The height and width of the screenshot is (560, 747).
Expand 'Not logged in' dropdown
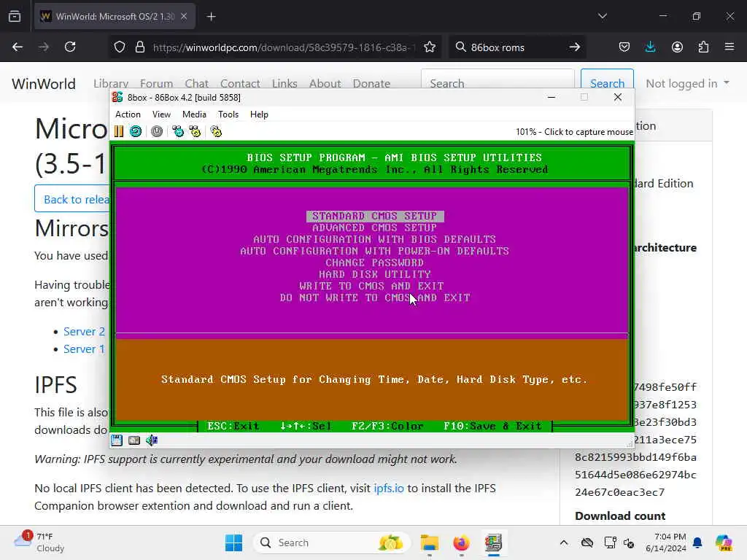pos(687,83)
